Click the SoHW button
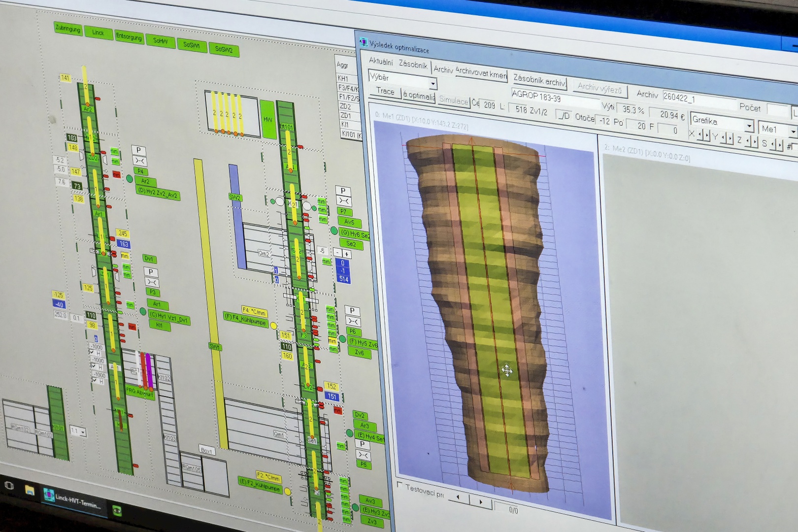The width and height of the screenshot is (798, 532). (160, 41)
